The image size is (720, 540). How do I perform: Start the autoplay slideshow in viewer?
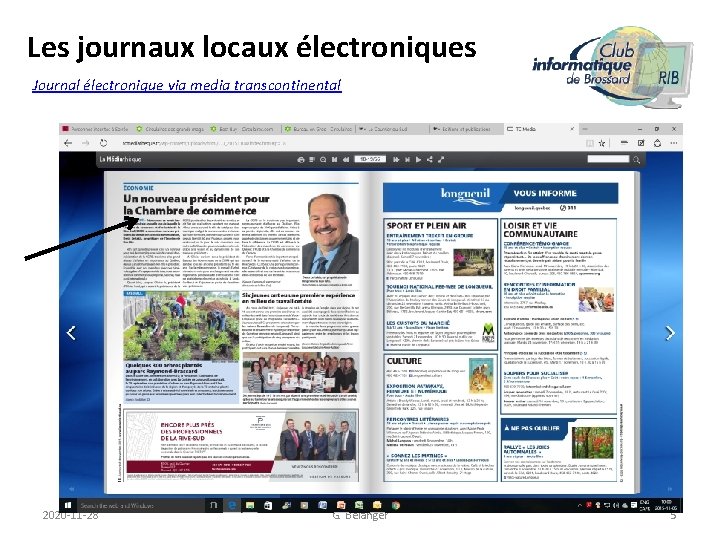pyautogui.click(x=418, y=159)
